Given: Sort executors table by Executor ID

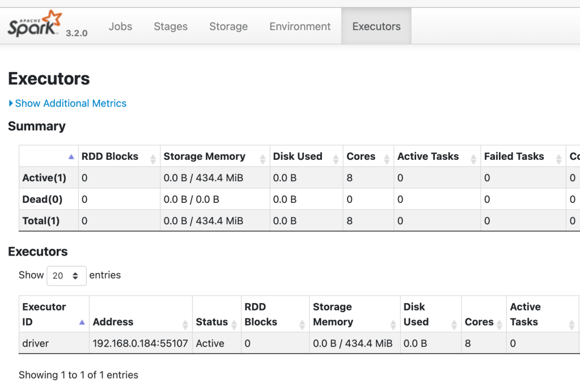Looking at the screenshot, I should click(x=54, y=314).
